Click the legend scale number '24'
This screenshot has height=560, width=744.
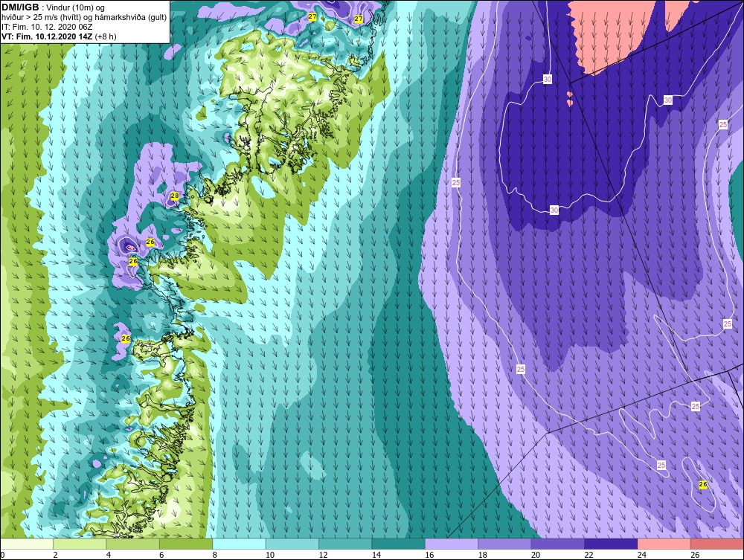(641, 555)
